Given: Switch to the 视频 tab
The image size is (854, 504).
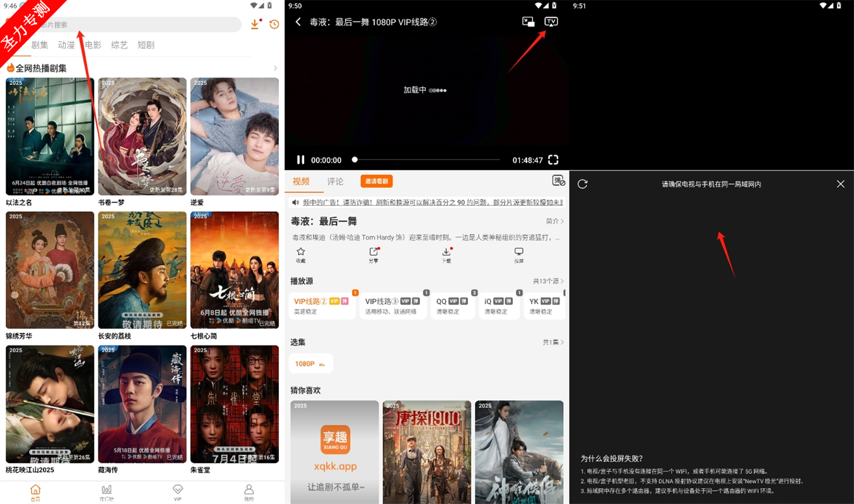Looking at the screenshot, I should [301, 182].
